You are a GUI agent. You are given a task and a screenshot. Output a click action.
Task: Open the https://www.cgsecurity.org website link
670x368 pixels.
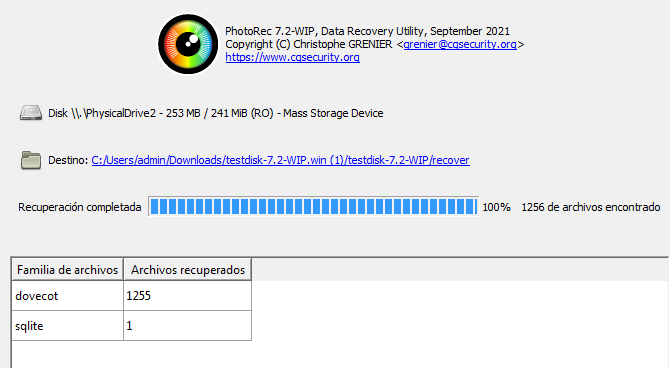(x=292, y=57)
